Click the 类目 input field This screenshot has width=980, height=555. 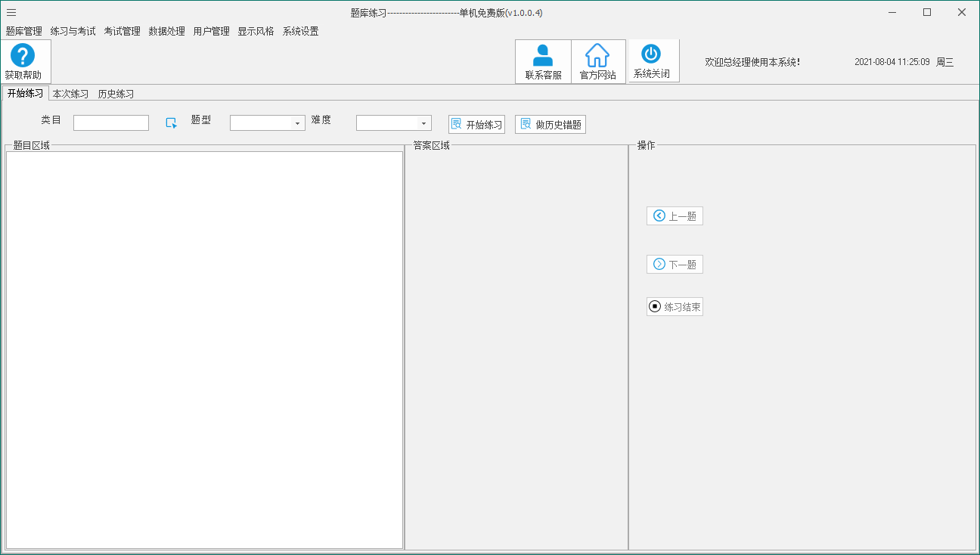[111, 122]
